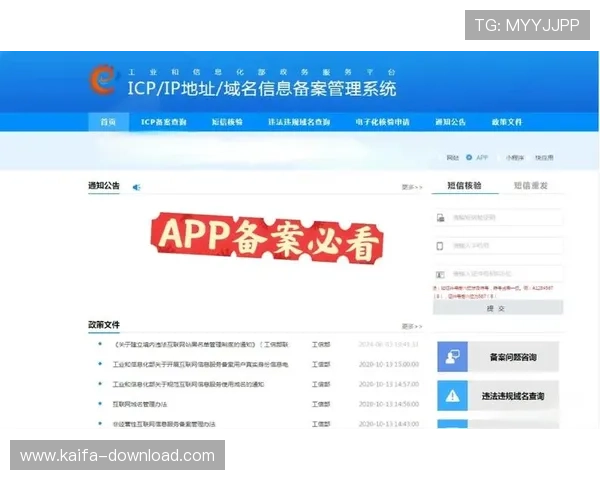600x480 pixels.
Task: Switch to the 短信核验 tab
Action: tap(465, 186)
